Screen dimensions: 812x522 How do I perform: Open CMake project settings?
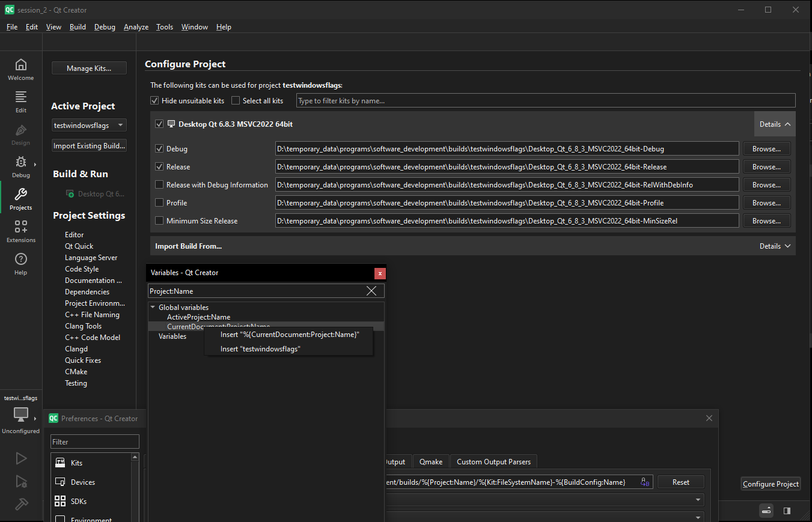point(76,372)
